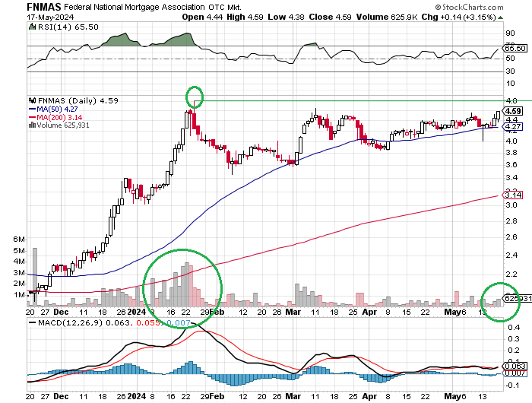This screenshot has height=403, width=532.
Task: Click the volume bars icon in the legend
Action: pos(33,125)
